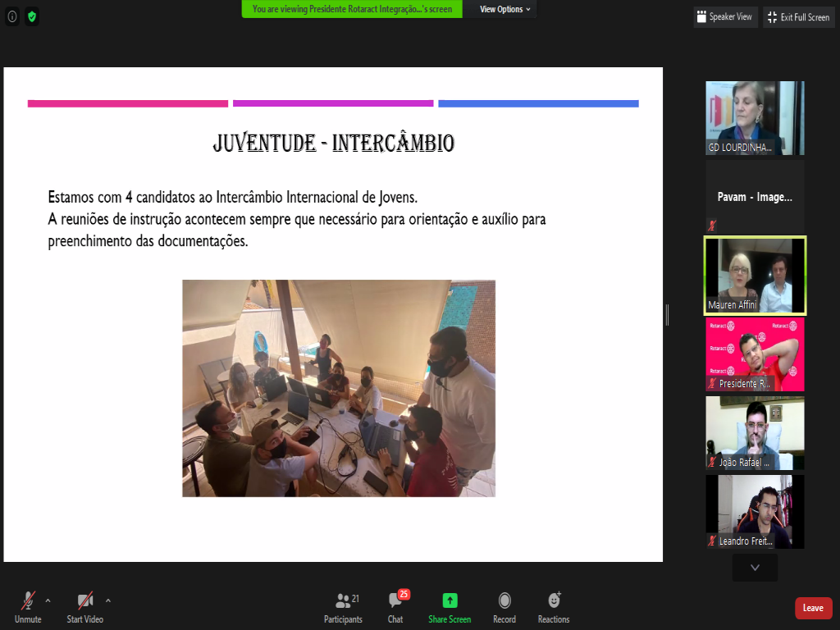
Task: Open the Participants panel icon
Action: 343,600
